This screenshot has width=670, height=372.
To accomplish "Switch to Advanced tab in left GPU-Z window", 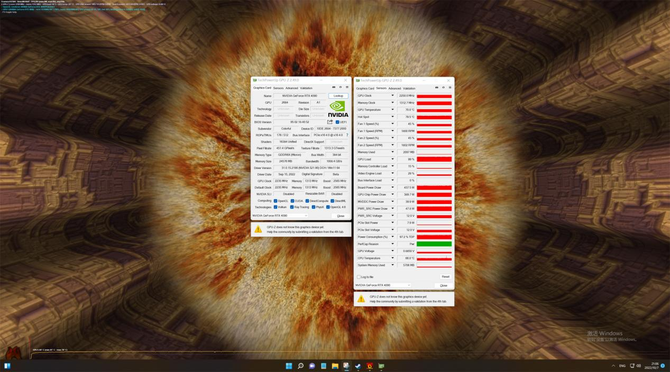I will point(292,88).
